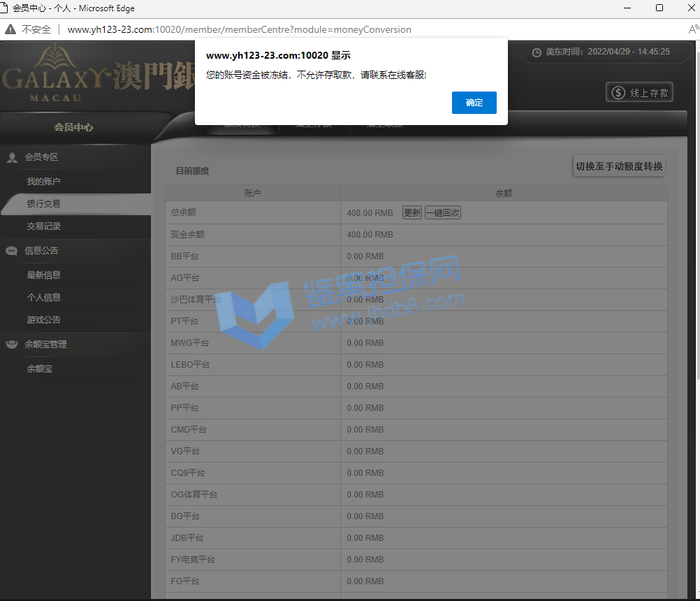The width and height of the screenshot is (700, 601).
Task: Select 银行交易 in the sidebar
Action: coord(43,204)
